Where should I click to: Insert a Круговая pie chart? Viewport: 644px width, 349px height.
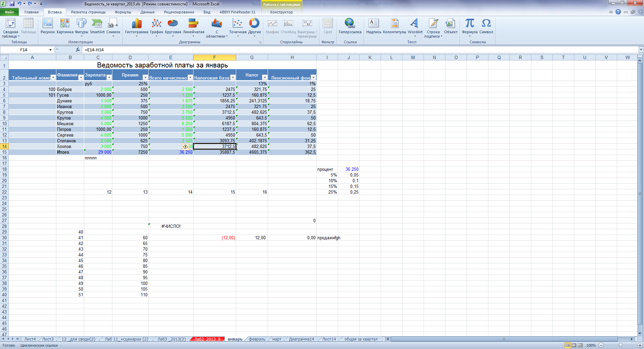tap(173, 28)
